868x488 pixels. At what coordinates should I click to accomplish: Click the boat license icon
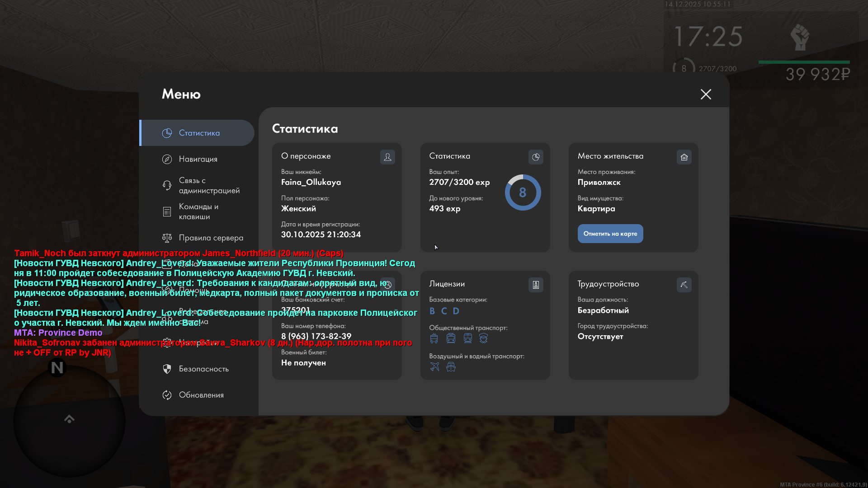(451, 366)
